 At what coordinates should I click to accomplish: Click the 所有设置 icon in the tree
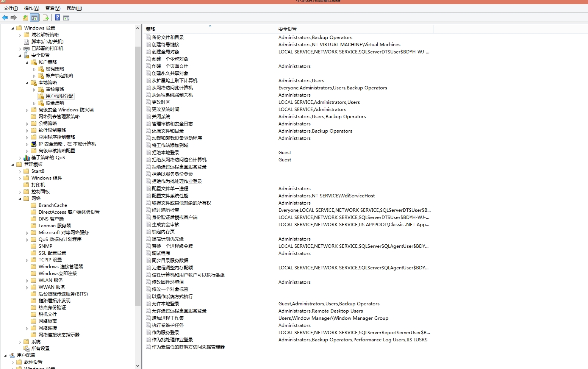27,349
